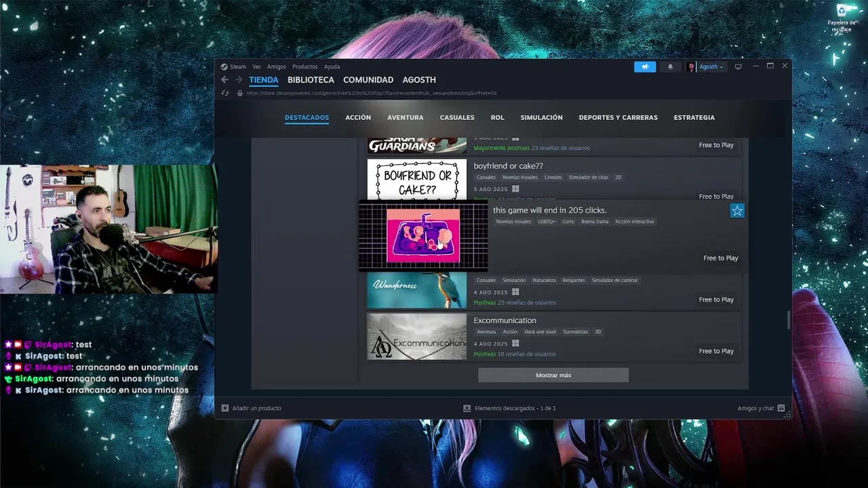Open the Amigos y chat link
This screenshot has height=488, width=868.
click(x=755, y=408)
